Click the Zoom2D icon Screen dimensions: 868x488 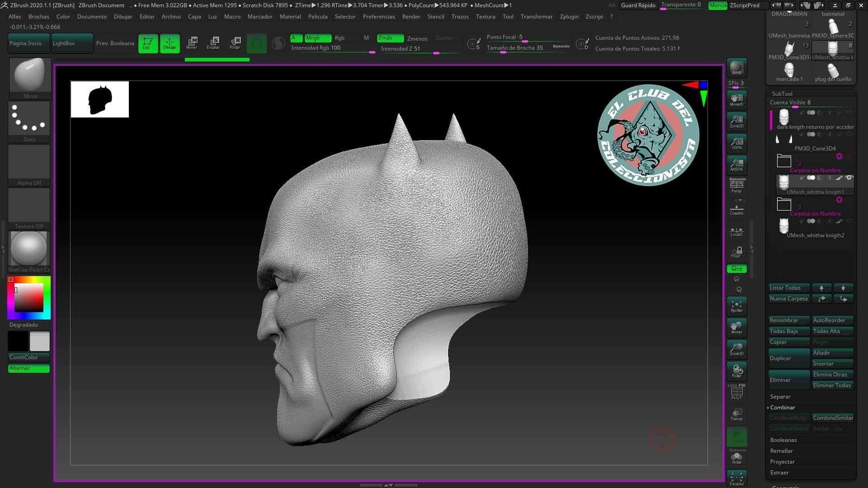pos(736,121)
